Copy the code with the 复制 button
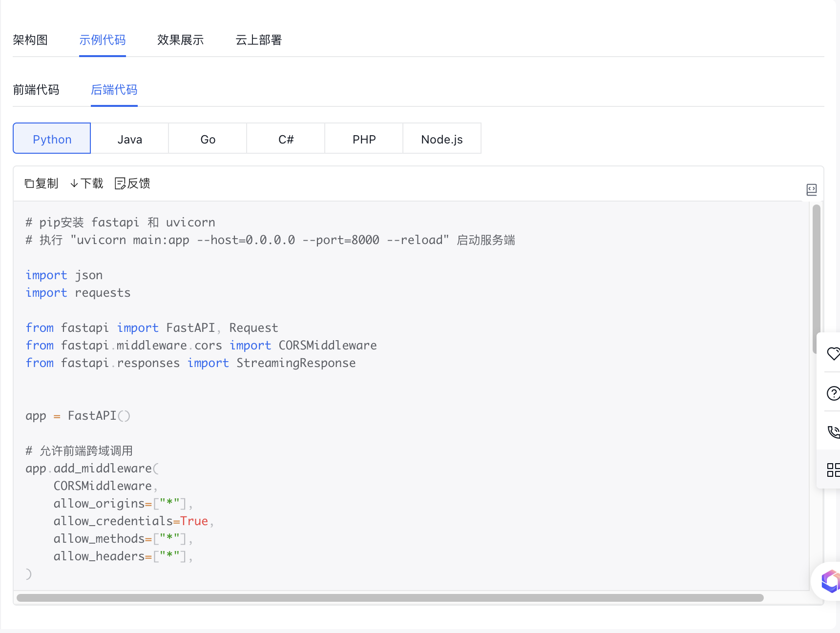 tap(42, 184)
